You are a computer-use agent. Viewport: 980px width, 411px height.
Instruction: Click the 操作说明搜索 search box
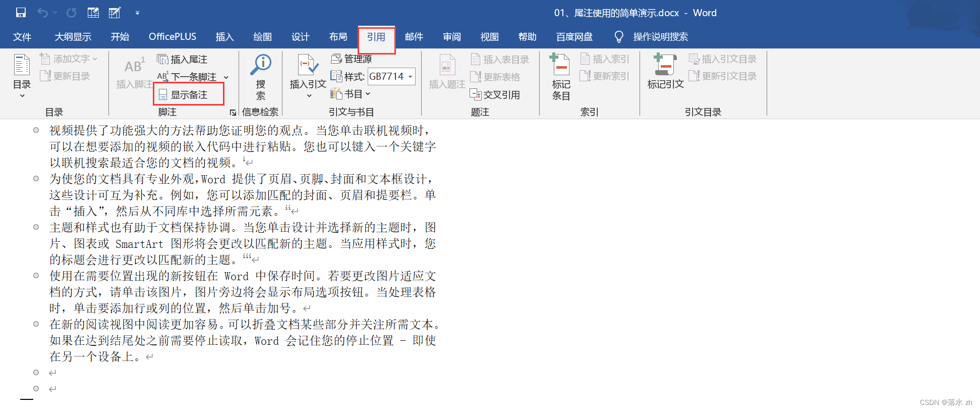[661, 37]
